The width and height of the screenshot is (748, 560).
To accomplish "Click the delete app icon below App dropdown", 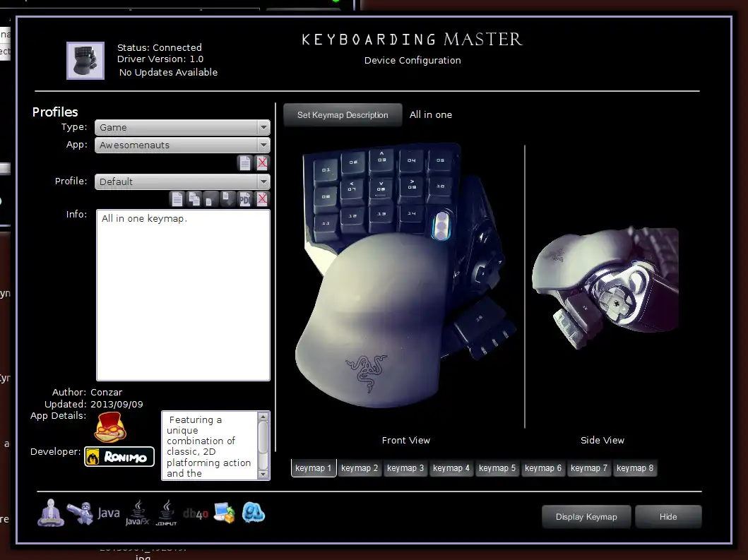I will tap(262, 163).
